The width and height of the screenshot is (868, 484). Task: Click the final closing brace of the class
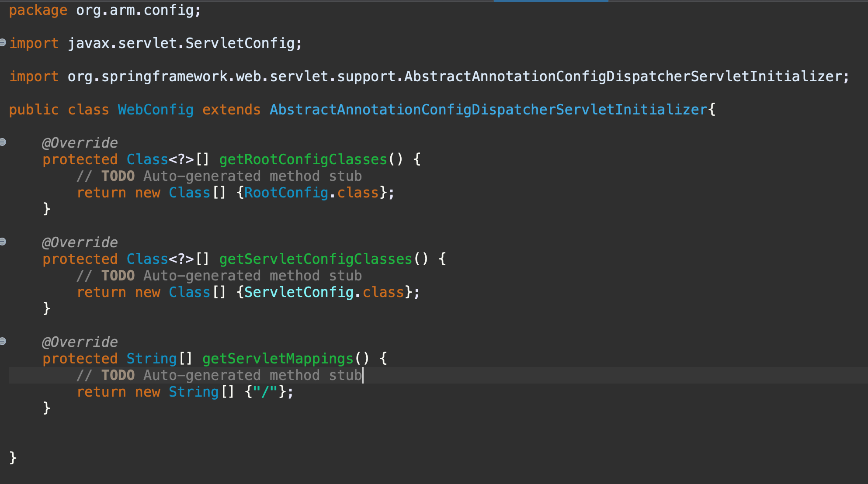coord(13,457)
